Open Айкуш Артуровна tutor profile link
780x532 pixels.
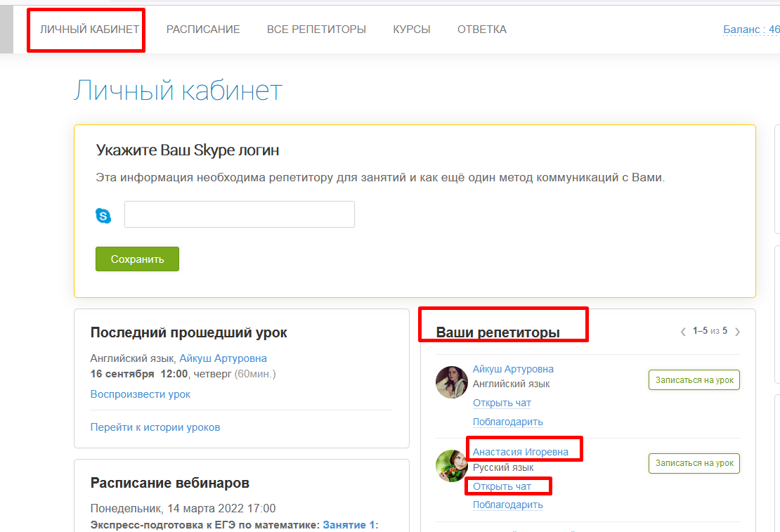[x=513, y=369]
